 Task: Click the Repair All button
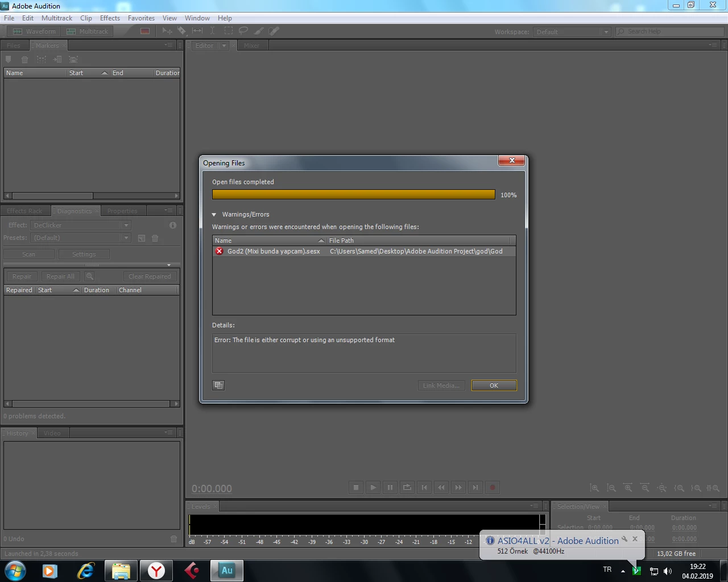tap(60, 276)
